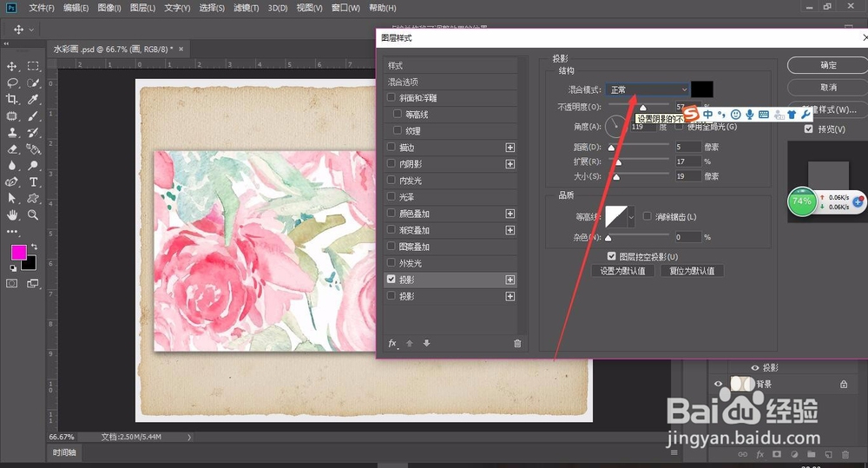Hide the 背景 layer
The height and width of the screenshot is (468, 868).
click(x=718, y=384)
